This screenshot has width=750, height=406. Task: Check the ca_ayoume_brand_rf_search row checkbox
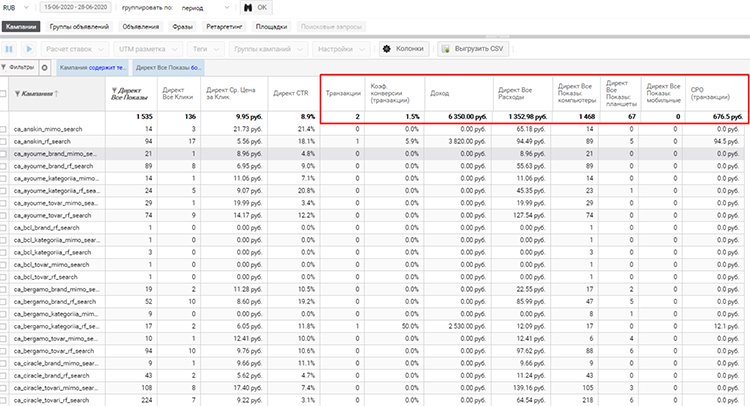pyautogui.click(x=3, y=166)
